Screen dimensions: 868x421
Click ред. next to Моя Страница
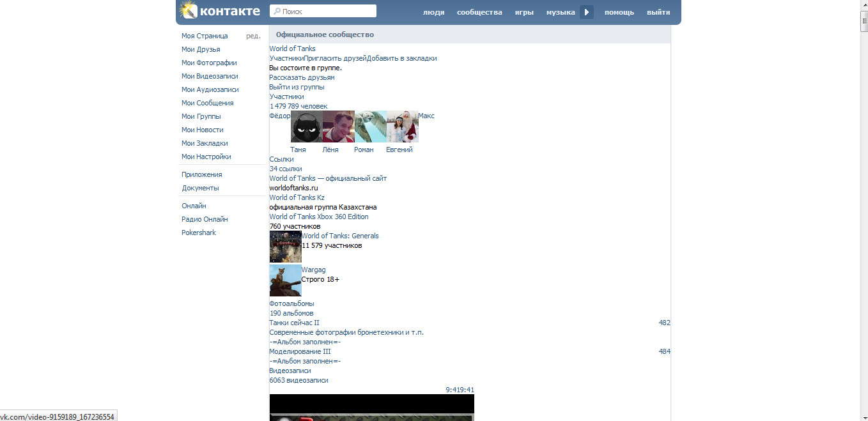tap(253, 36)
